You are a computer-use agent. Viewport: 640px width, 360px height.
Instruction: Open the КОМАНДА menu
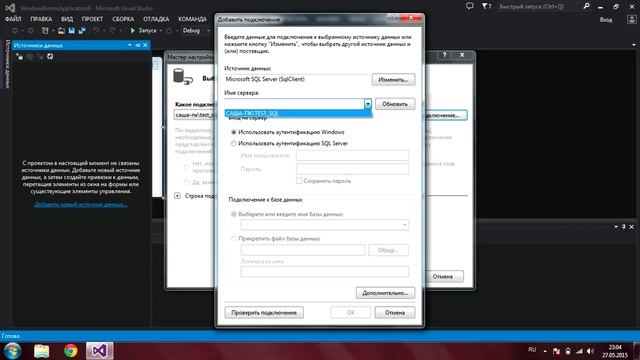click(192, 19)
